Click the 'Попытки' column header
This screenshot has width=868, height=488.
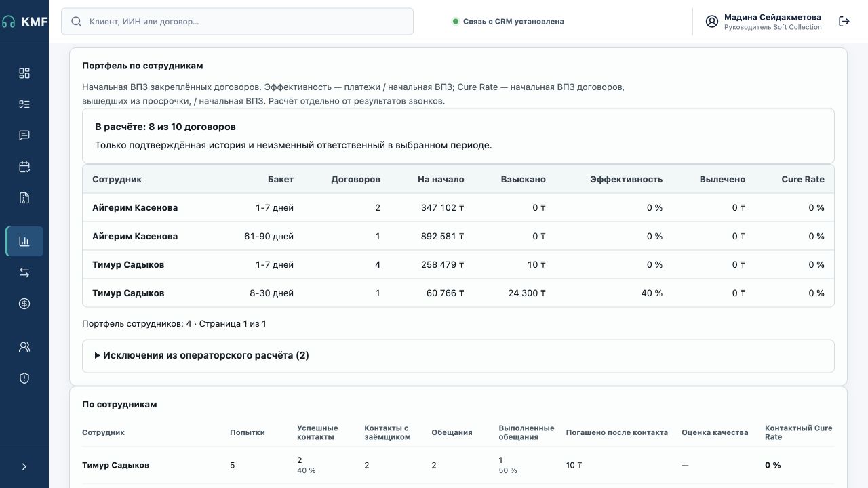point(248,432)
